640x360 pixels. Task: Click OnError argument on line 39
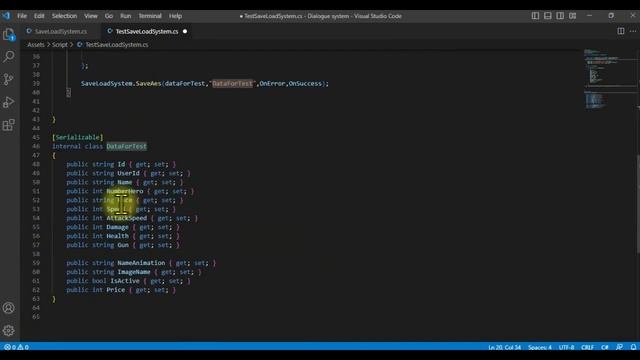[x=272, y=83]
